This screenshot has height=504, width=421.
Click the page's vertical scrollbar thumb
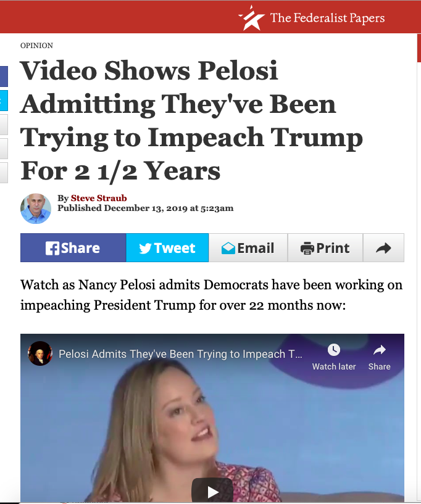pyautogui.click(x=419, y=48)
